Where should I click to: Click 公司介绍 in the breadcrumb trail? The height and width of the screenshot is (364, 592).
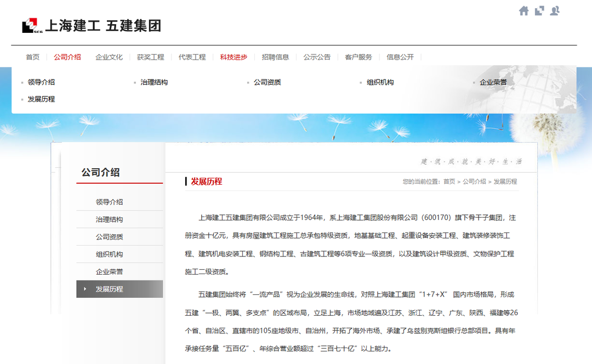pyautogui.click(x=474, y=181)
